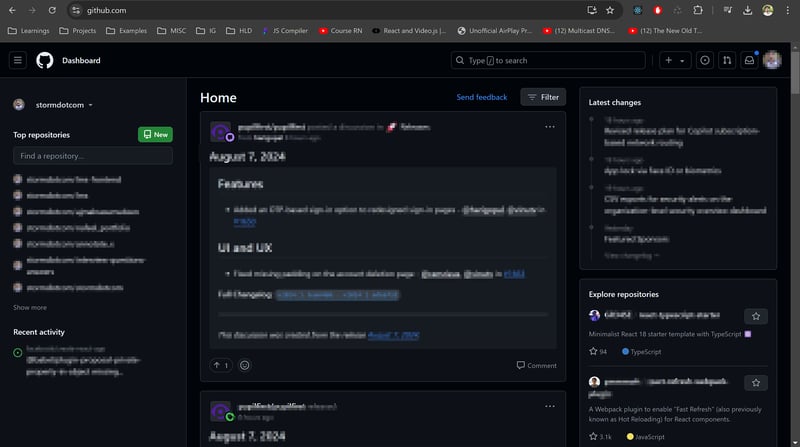Click the GitHub Octocat logo

(x=45, y=60)
